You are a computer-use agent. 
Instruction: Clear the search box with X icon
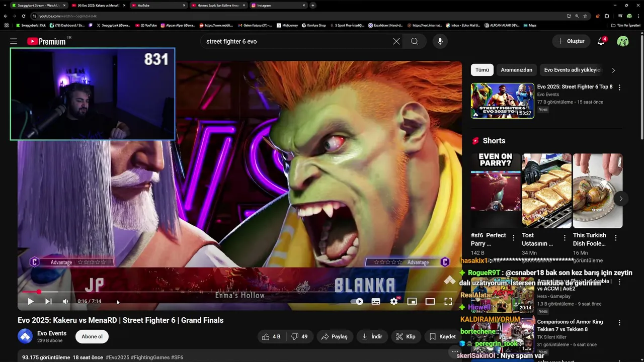396,41
